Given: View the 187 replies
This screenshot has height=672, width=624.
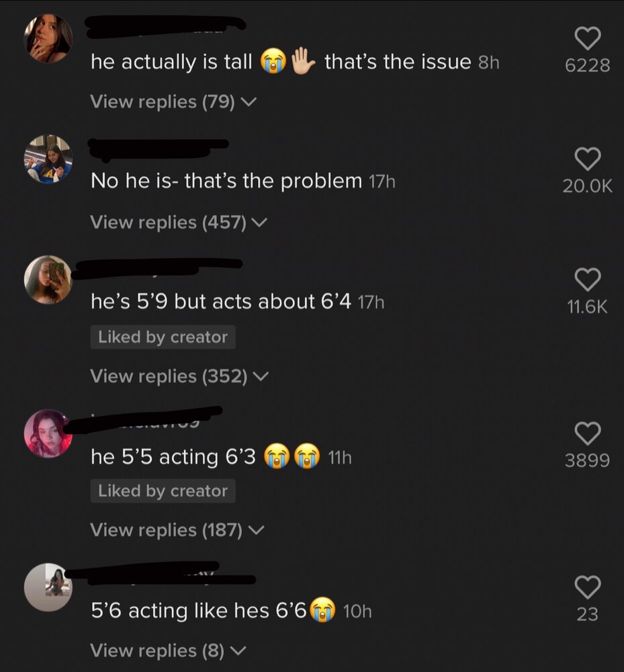Looking at the screenshot, I should pyautogui.click(x=177, y=530).
